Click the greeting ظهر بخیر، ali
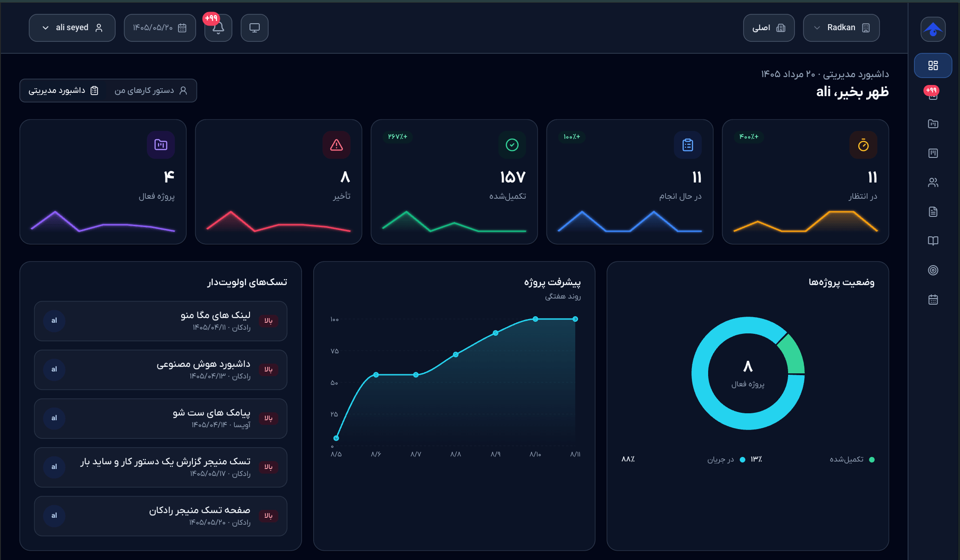This screenshot has width=960, height=560. (853, 92)
